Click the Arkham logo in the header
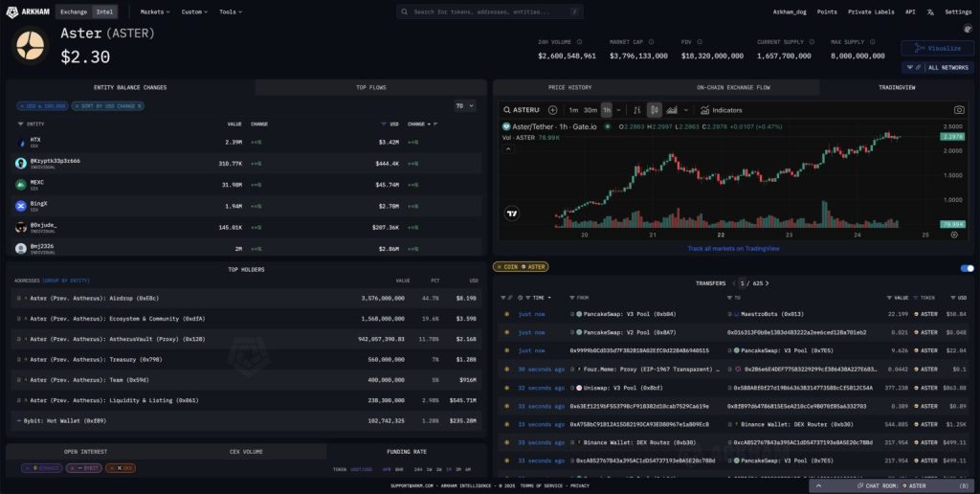Image resolution: width=980 pixels, height=494 pixels. [x=28, y=11]
